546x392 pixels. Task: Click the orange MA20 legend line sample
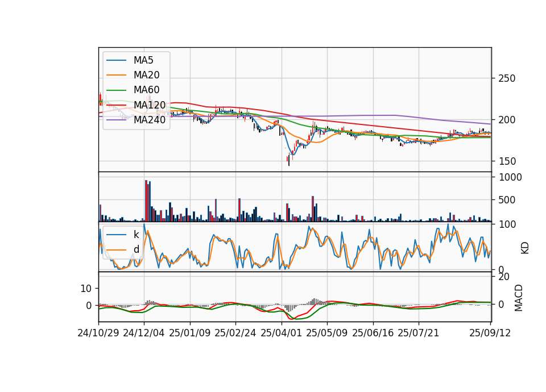click(116, 75)
